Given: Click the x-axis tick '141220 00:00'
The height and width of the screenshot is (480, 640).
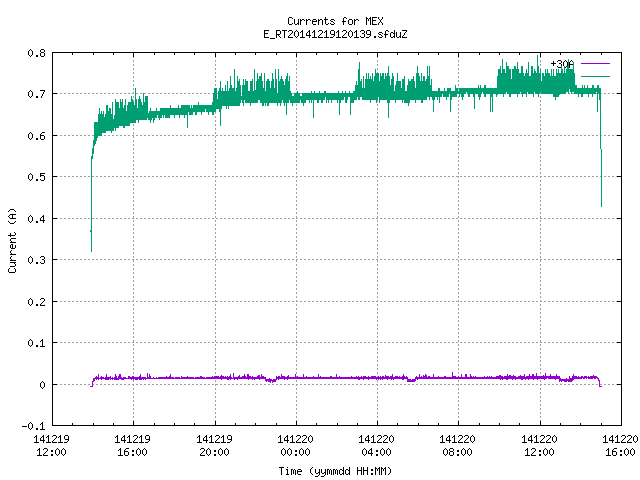Looking at the screenshot, I should pyautogui.click(x=296, y=446).
